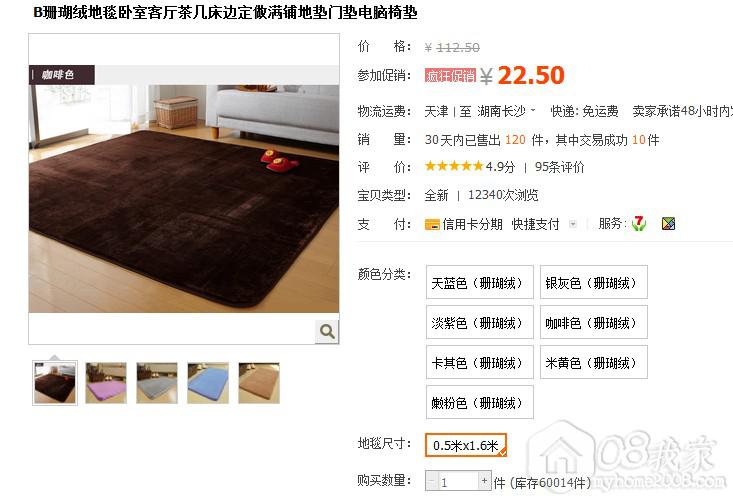Click the 疯狂促销 promotion tag

[450, 75]
